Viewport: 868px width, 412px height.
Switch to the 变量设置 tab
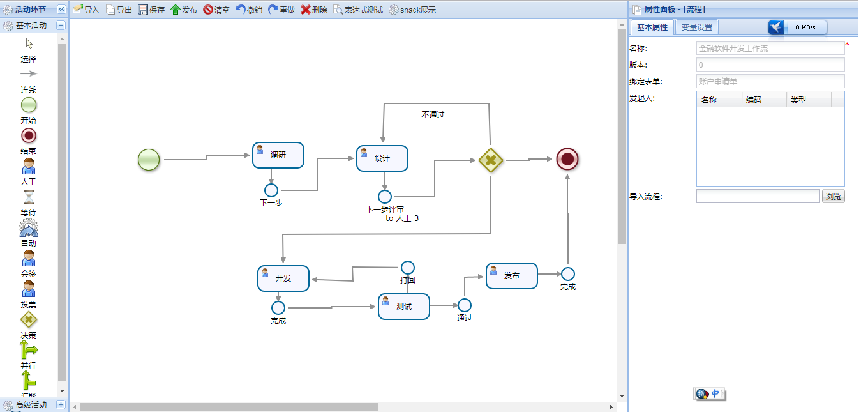(696, 27)
